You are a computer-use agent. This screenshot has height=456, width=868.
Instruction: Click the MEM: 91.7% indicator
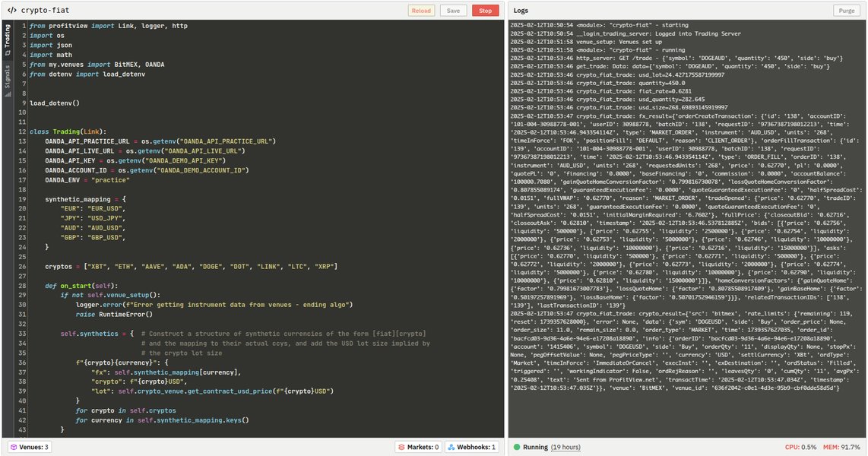click(x=842, y=447)
